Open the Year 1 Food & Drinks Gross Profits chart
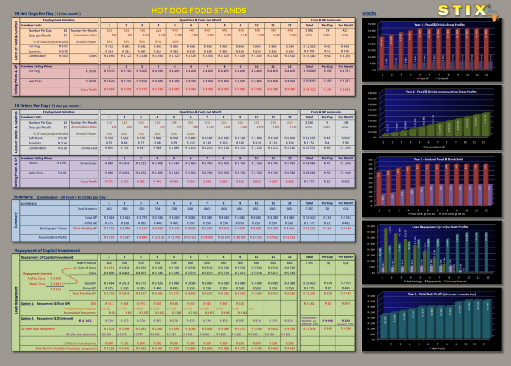This screenshot has height=366, width=511. coord(432,50)
